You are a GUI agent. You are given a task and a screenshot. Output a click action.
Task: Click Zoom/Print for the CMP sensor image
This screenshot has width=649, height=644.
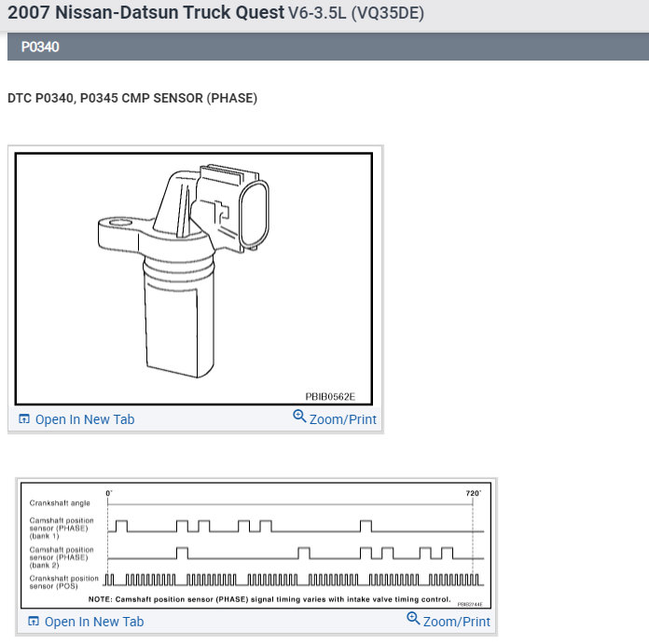[x=335, y=418]
